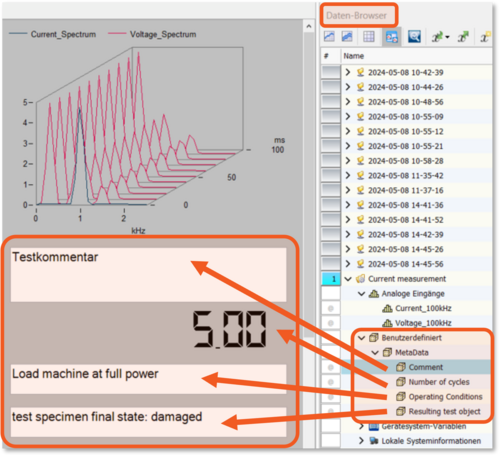Select Number of cycles tree entry
The image size is (500, 456).
(x=439, y=382)
